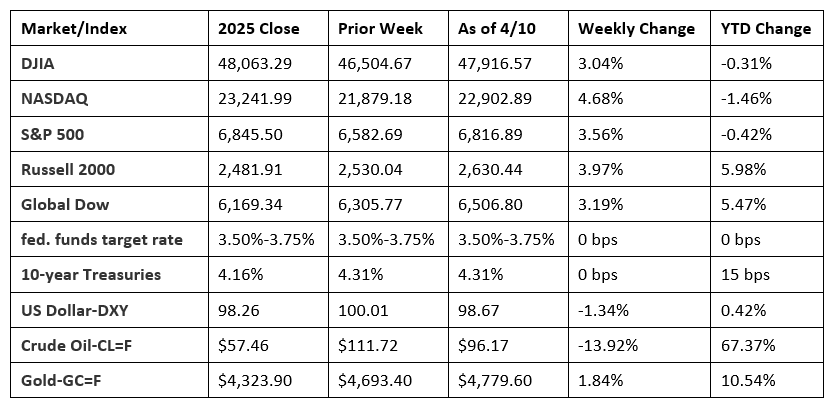Select the -13.92% crude oil weekly change

point(606,346)
